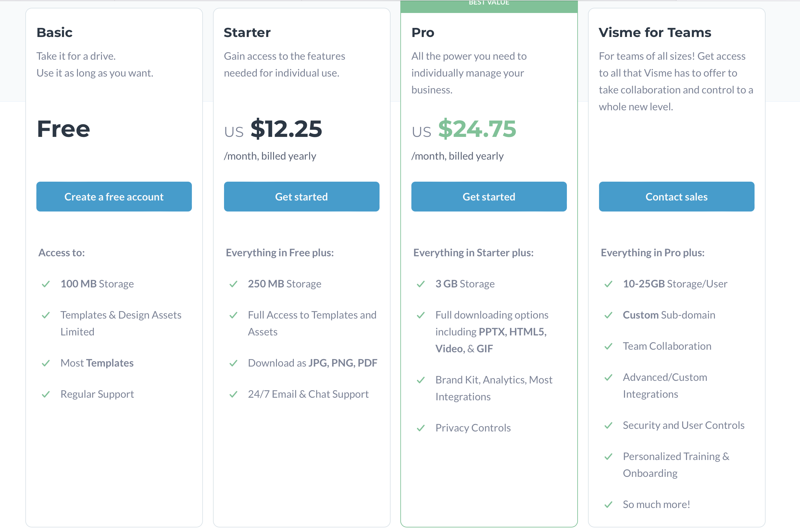Click the Create a free account button
Viewport: 800px width, 532px height.
coord(114,197)
